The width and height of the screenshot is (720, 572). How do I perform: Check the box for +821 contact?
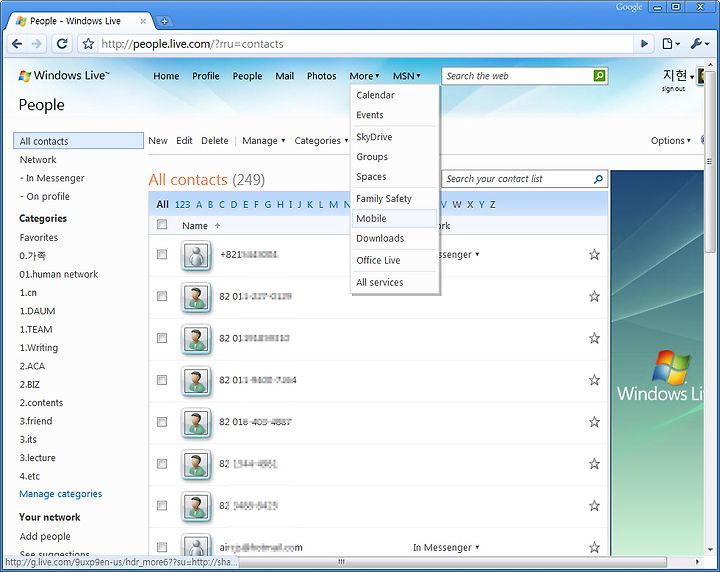[x=162, y=254]
